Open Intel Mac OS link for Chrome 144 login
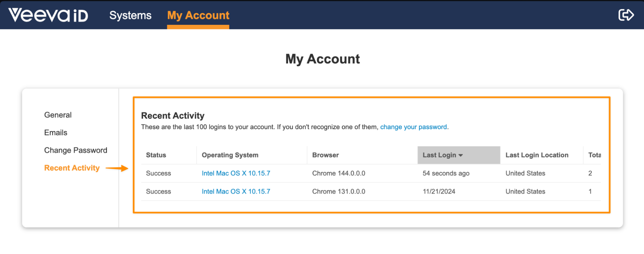Screen dimensions: 644x254 236,173
